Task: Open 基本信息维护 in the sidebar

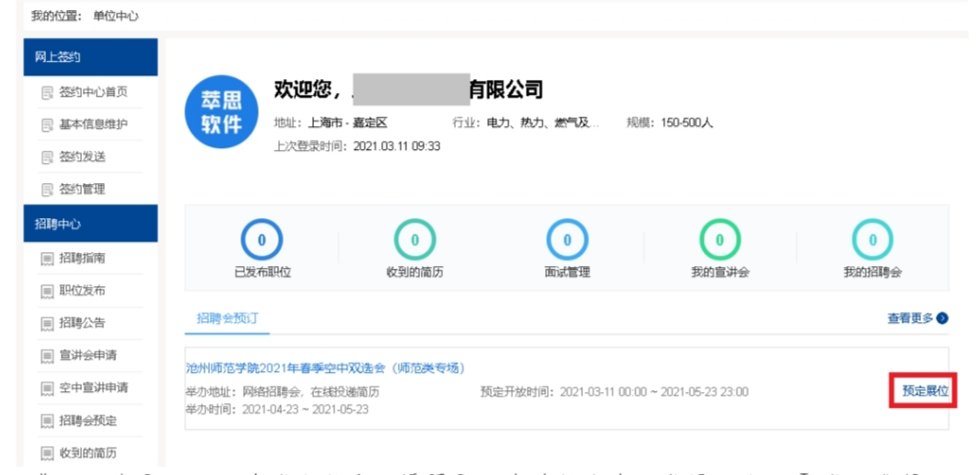Action: [x=93, y=124]
